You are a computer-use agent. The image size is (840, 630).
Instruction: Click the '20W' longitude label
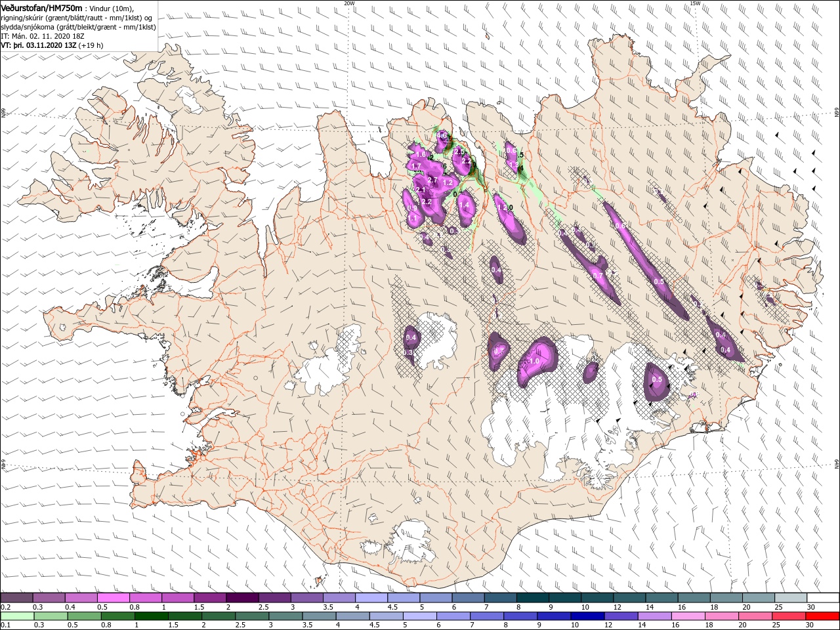(349, 3)
